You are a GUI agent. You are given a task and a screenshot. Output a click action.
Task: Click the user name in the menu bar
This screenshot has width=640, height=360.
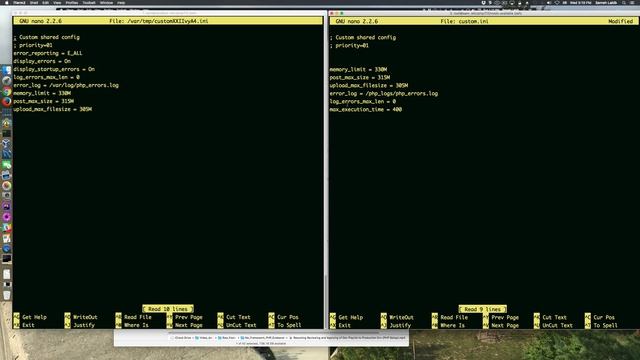point(606,2)
